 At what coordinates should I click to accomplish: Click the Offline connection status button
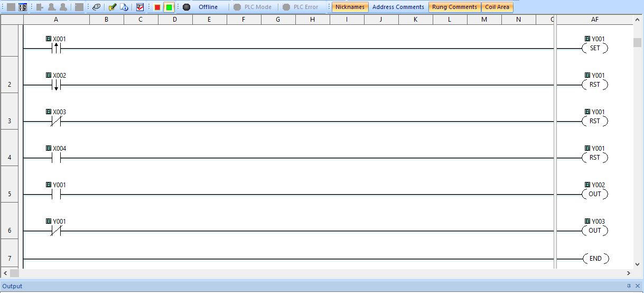click(x=208, y=7)
